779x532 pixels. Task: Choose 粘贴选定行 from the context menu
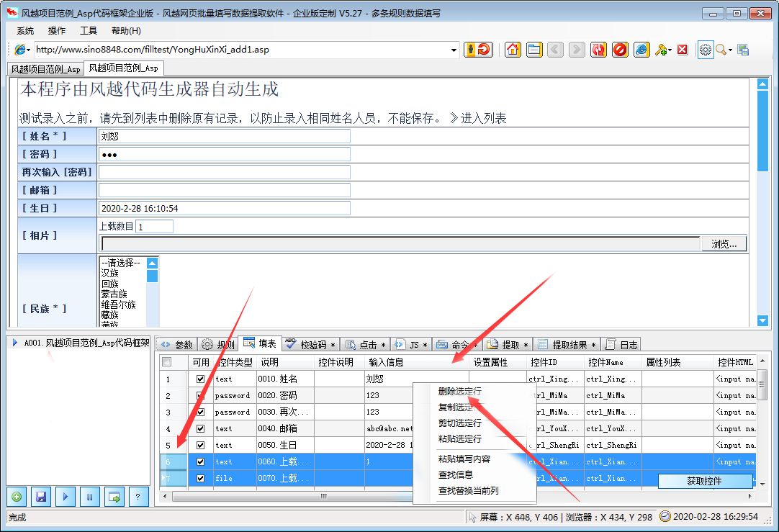(459, 439)
